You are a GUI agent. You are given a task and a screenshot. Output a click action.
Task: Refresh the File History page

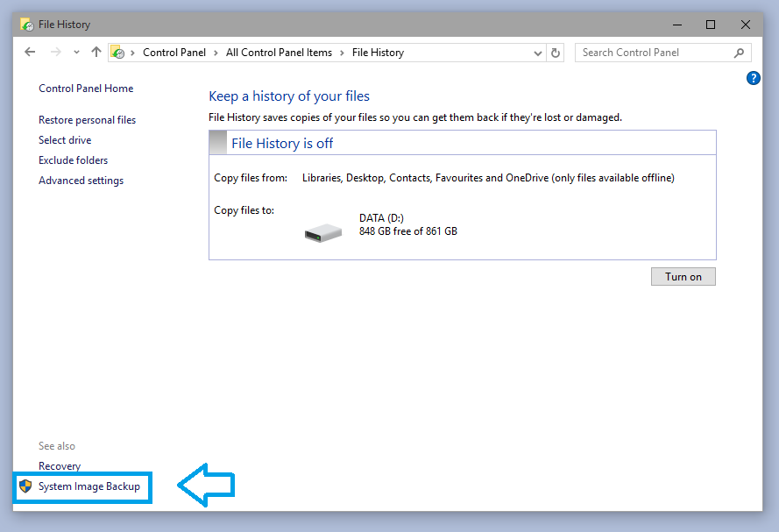tap(556, 53)
